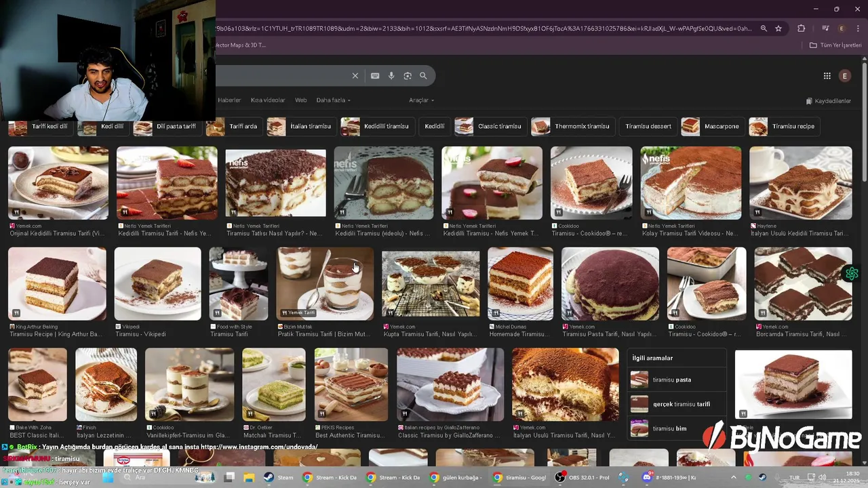
Task: Bookmark this page with the star icon
Action: [x=778, y=28]
